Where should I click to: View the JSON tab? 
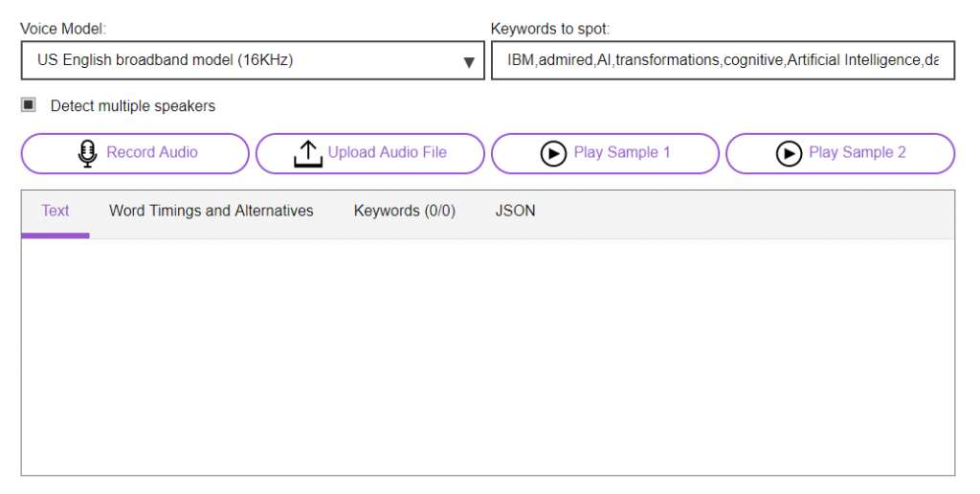[x=515, y=212]
